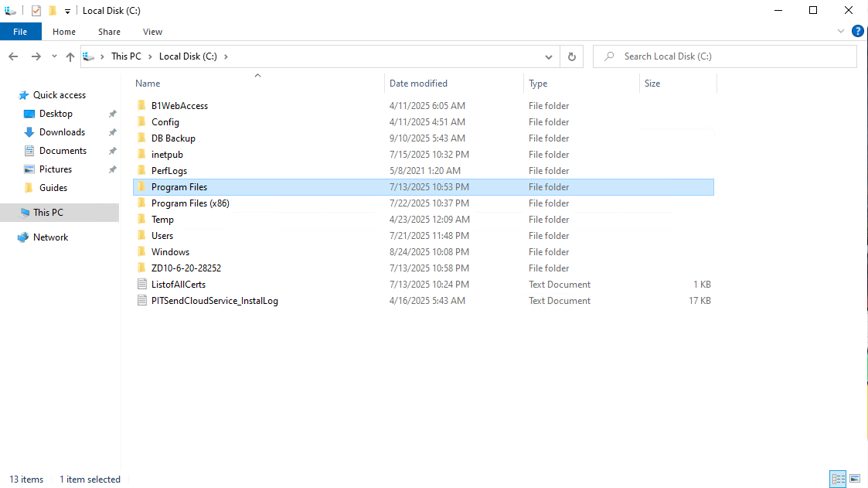Click the Properties icon in title bar
868x488 pixels.
36,11
